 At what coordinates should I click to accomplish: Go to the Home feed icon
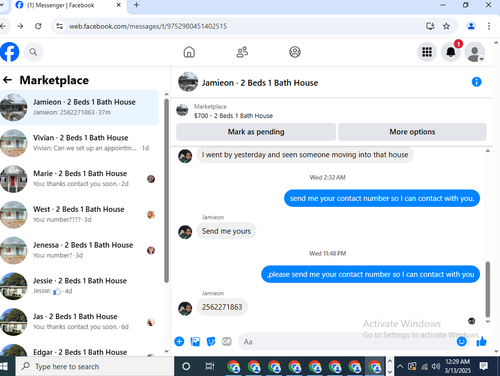point(189,52)
